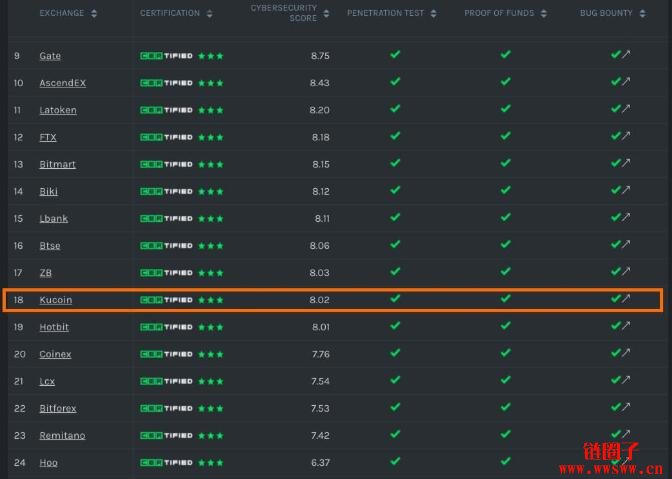Sort by Proof of Funds arrows

click(x=543, y=13)
